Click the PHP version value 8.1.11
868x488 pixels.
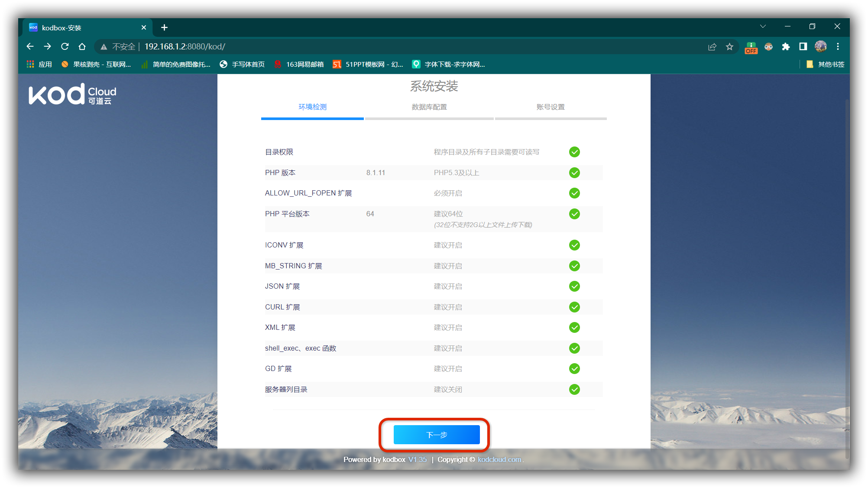376,173
